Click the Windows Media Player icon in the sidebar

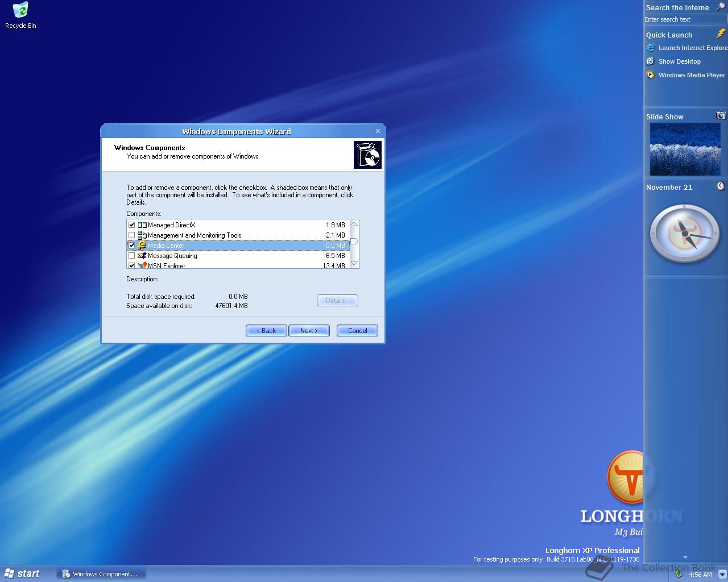click(x=651, y=75)
